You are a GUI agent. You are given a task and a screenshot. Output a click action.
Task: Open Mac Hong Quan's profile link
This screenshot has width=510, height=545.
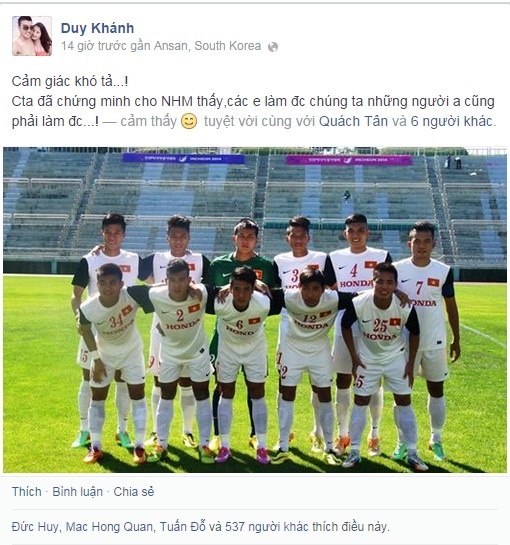tap(109, 527)
